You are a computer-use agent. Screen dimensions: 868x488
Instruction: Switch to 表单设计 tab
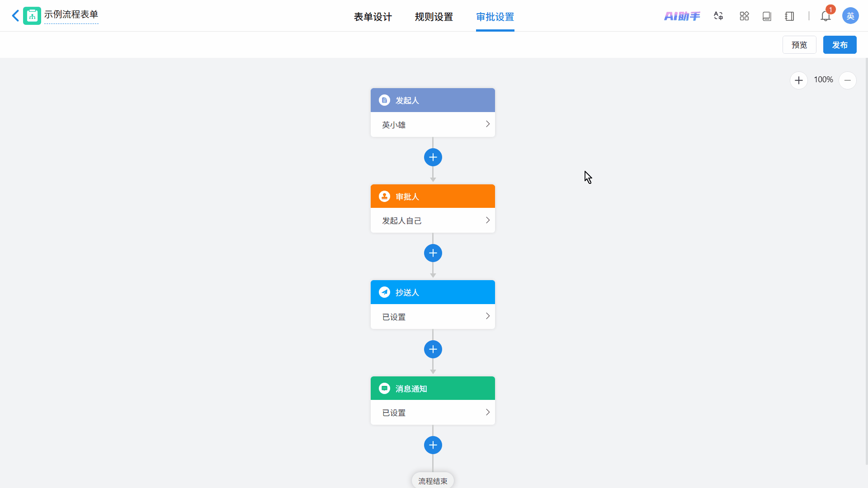point(373,17)
